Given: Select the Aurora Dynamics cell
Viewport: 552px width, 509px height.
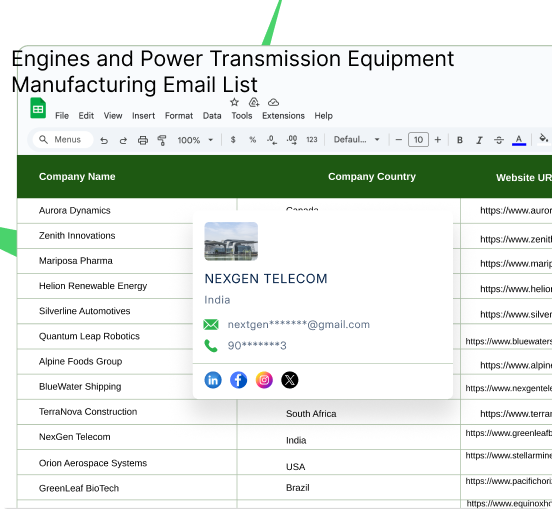Looking at the screenshot, I should (75, 210).
